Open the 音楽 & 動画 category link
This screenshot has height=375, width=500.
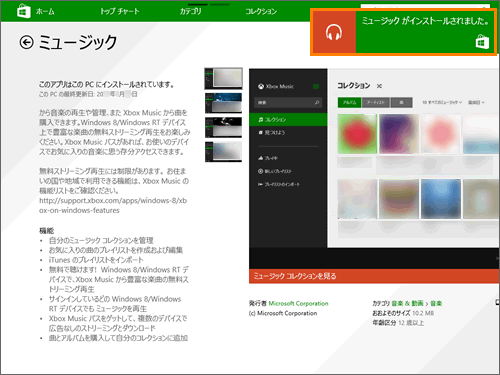point(407,303)
